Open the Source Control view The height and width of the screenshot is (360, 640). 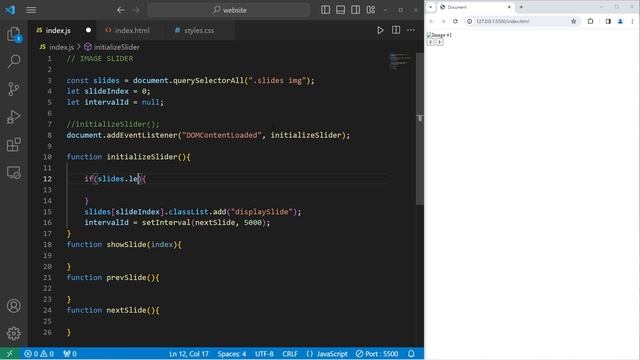[14, 89]
